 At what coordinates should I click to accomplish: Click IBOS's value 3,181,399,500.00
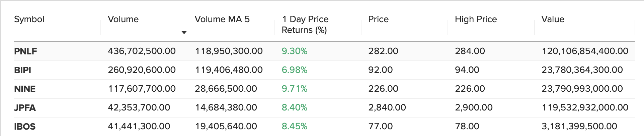579,126
